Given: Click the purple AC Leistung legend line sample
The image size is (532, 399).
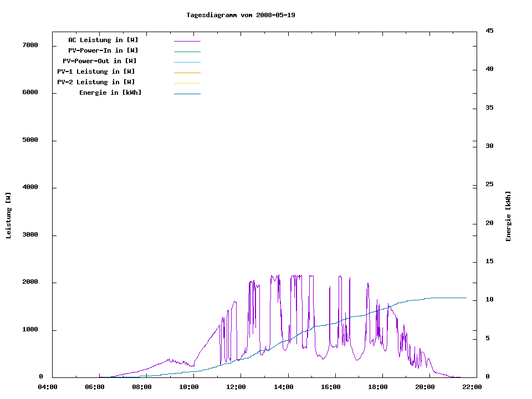Looking at the screenshot, I should (x=187, y=41).
